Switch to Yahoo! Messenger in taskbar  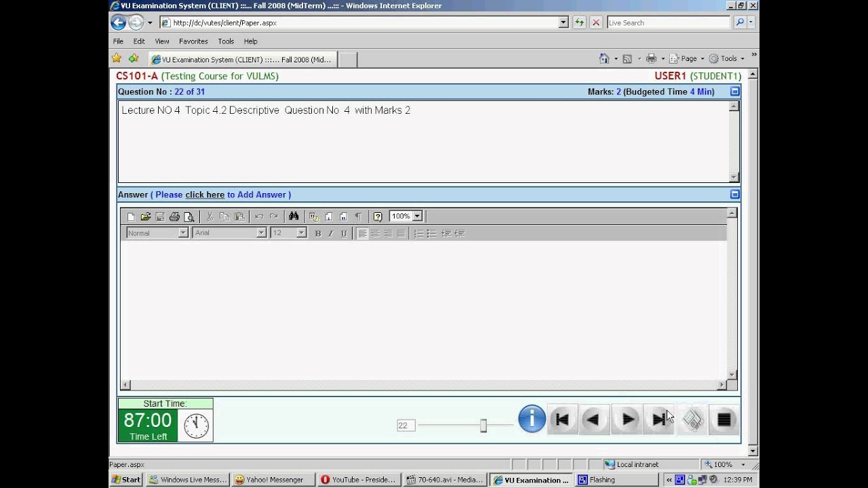pyautogui.click(x=273, y=479)
